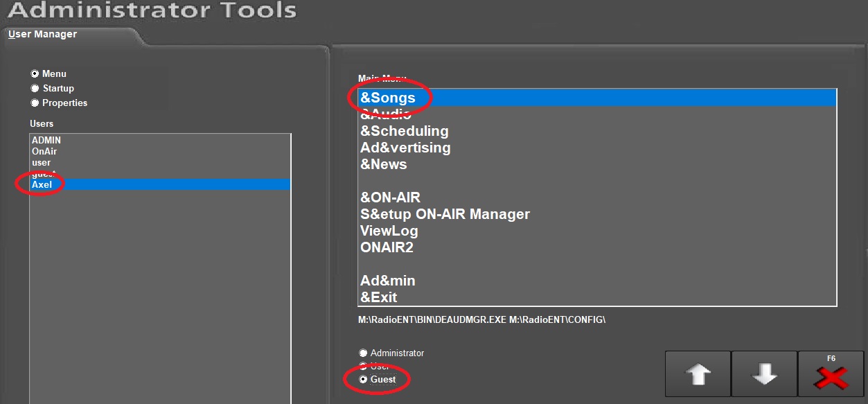Screen dimensions: 868x404
Task: Select &Songs in the Main Menu list
Action: tap(388, 98)
